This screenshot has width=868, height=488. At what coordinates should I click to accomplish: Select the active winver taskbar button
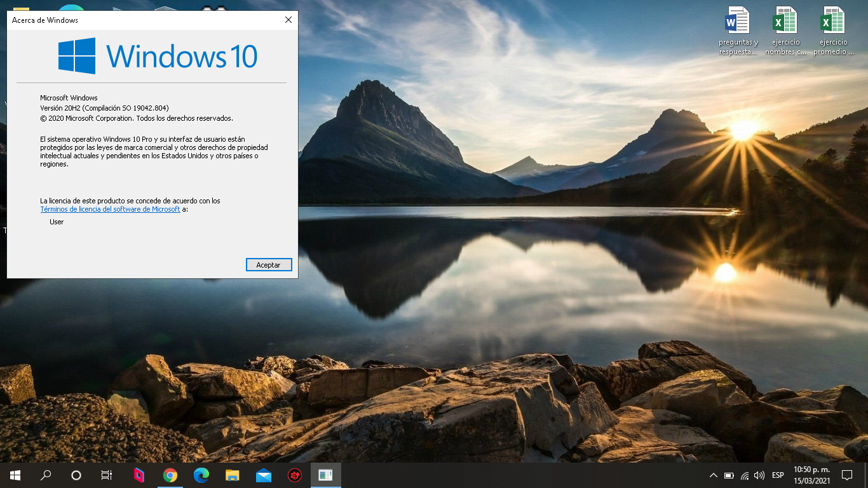pyautogui.click(x=325, y=475)
